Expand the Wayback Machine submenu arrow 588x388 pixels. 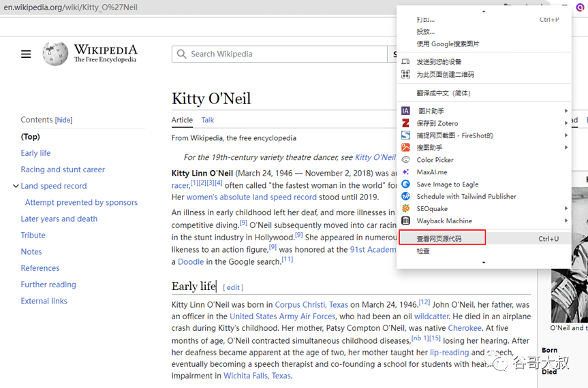(x=566, y=221)
